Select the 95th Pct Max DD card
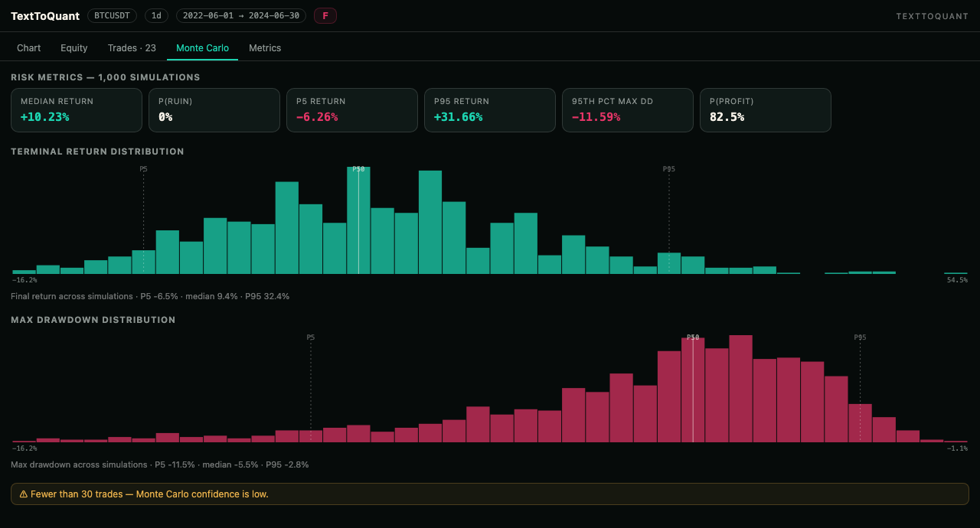Viewport: 980px width, 528px height. point(628,110)
